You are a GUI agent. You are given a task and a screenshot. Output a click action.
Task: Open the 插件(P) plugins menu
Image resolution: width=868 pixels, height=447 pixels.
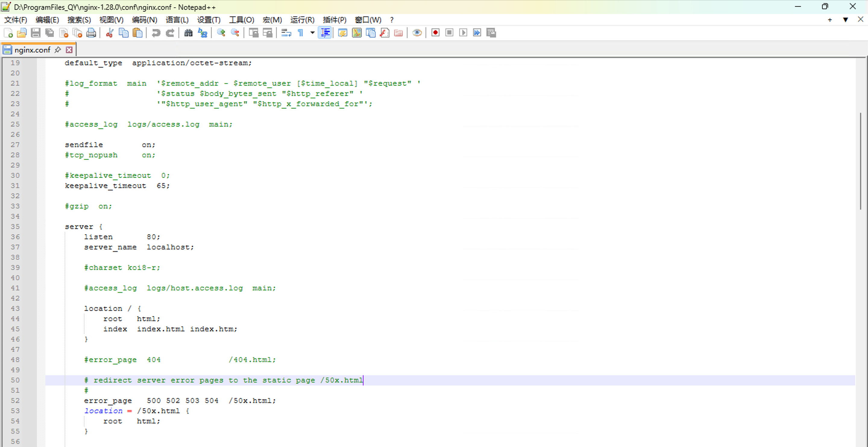(334, 20)
